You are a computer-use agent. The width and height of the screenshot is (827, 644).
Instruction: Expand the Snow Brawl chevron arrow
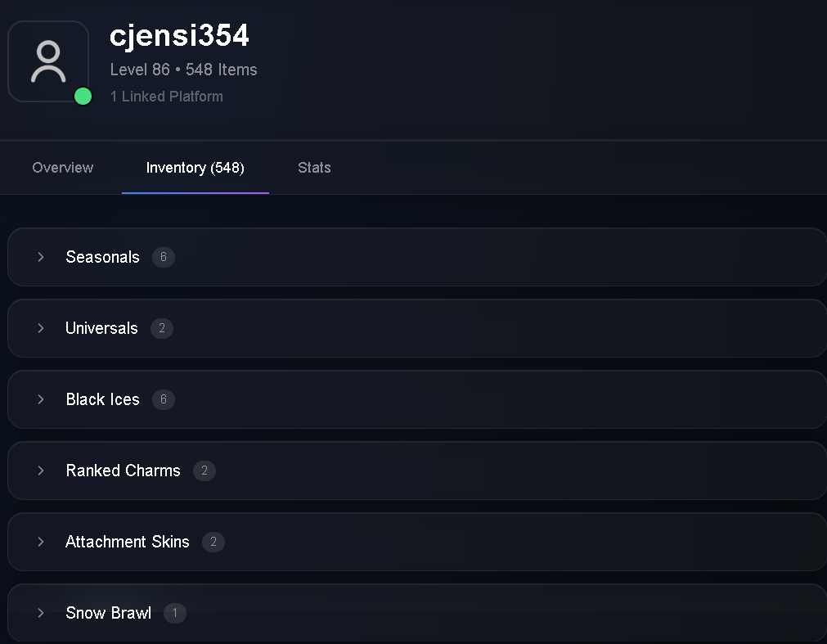41,613
